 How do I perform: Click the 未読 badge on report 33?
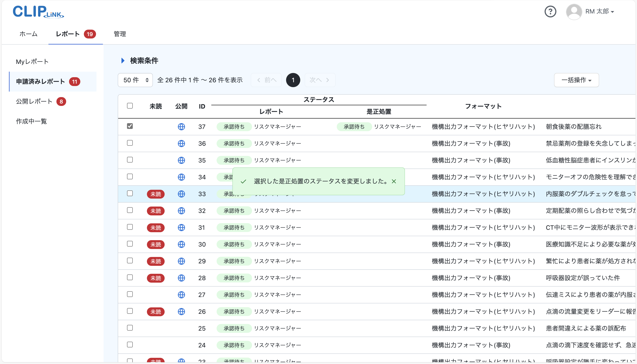click(x=156, y=194)
